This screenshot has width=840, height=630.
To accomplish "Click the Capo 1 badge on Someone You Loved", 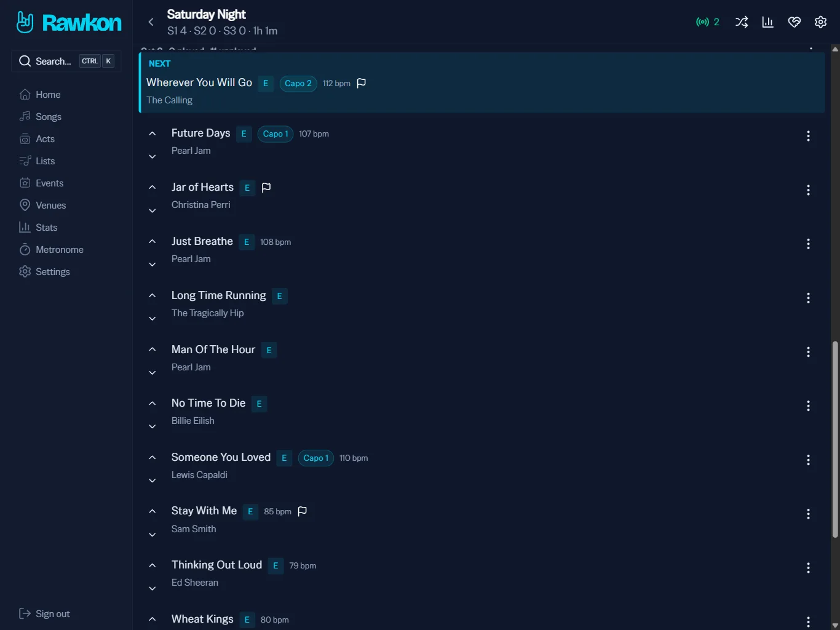I will pyautogui.click(x=316, y=458).
